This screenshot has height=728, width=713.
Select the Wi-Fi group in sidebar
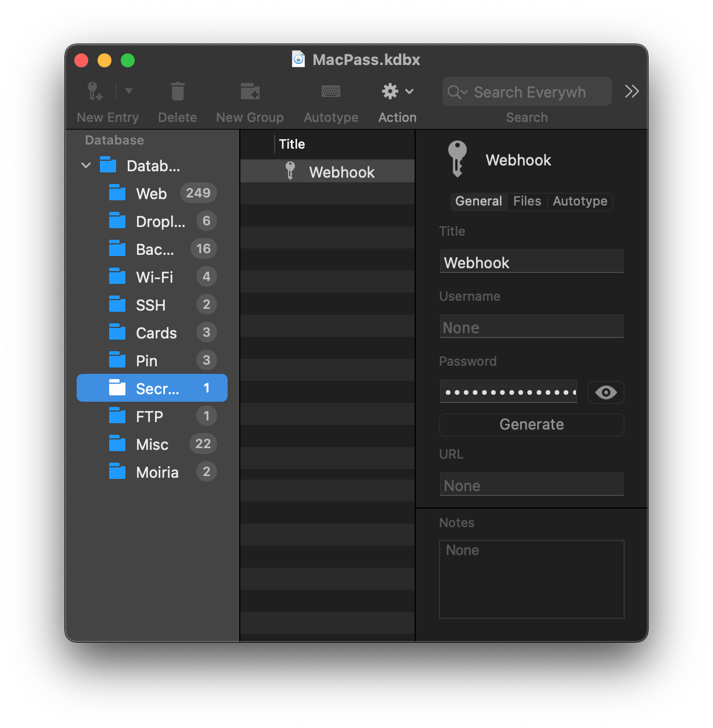pos(154,277)
